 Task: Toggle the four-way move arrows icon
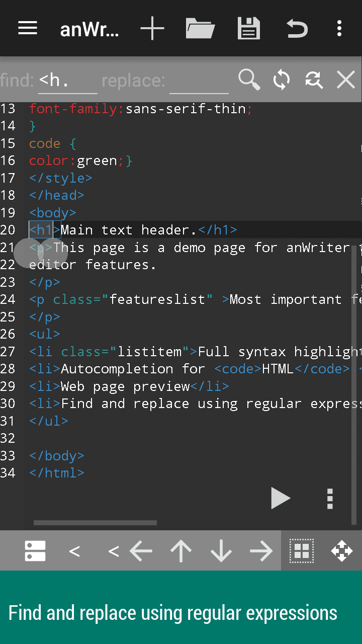click(x=342, y=551)
